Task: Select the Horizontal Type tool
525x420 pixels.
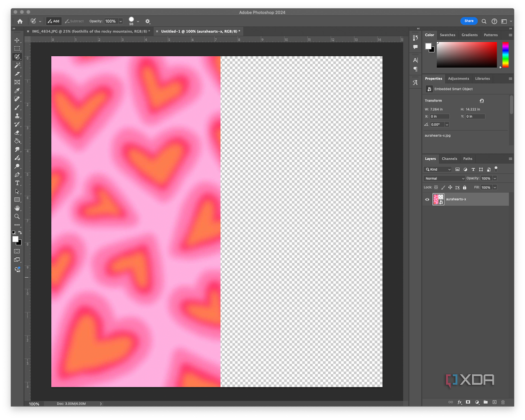Action: coord(17,183)
